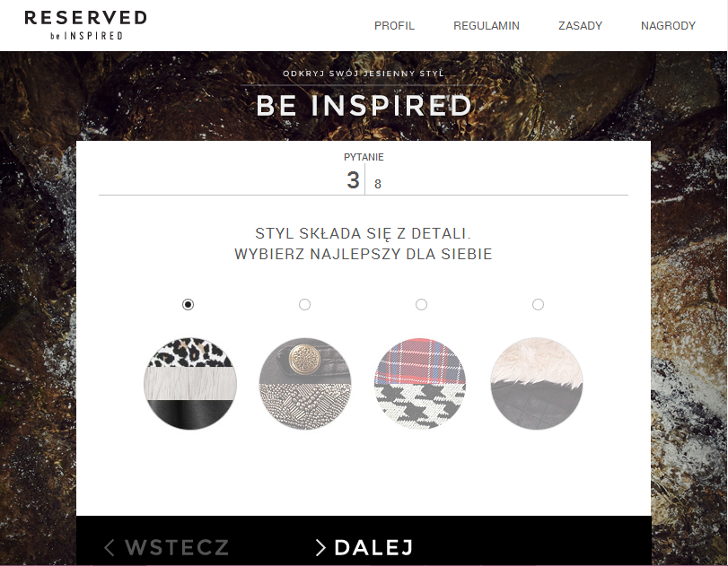Select radio button above plaid pattern image
The image size is (728, 566).
(421, 304)
